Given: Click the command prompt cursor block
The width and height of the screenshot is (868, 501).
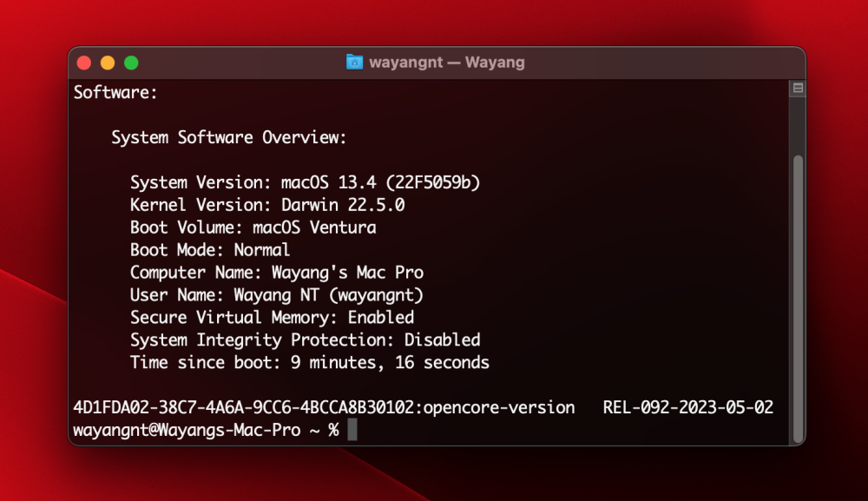Looking at the screenshot, I should coord(352,430).
